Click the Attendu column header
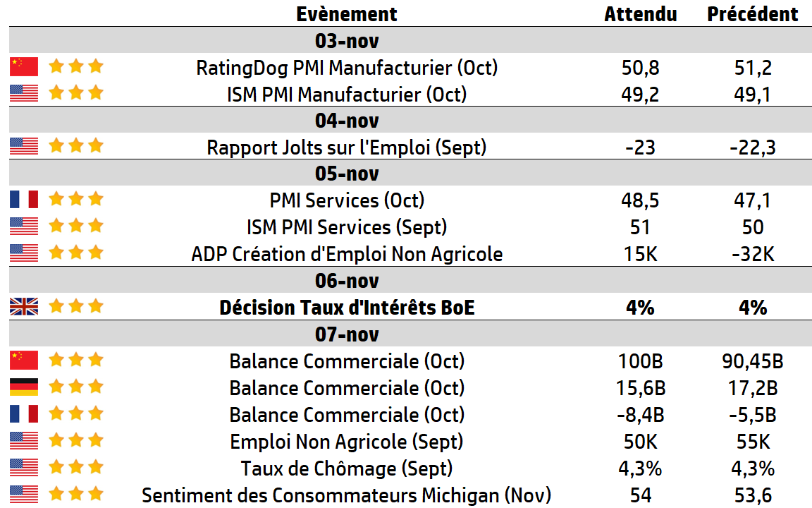Viewport: 812px width, 508px height. [640, 14]
